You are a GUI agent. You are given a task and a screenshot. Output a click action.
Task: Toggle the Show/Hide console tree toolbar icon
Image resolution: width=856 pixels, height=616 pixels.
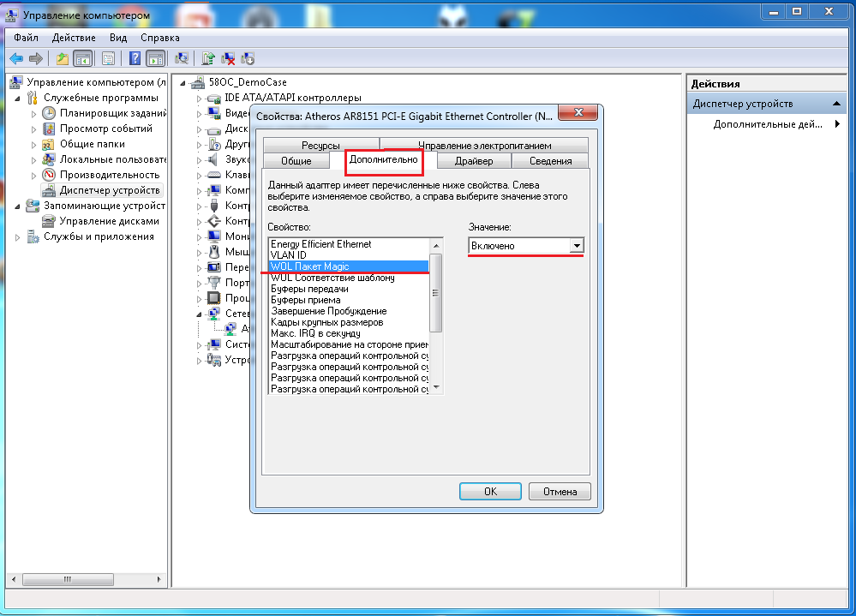[x=83, y=58]
